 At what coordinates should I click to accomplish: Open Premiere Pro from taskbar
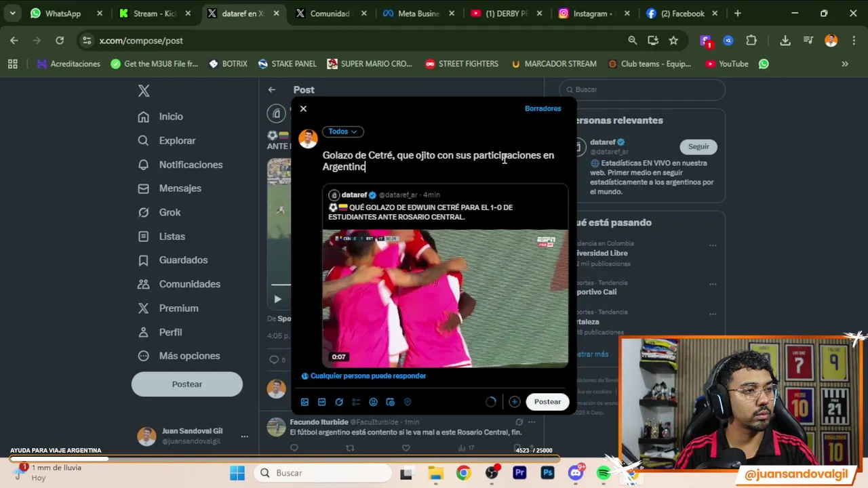pyautogui.click(x=519, y=473)
